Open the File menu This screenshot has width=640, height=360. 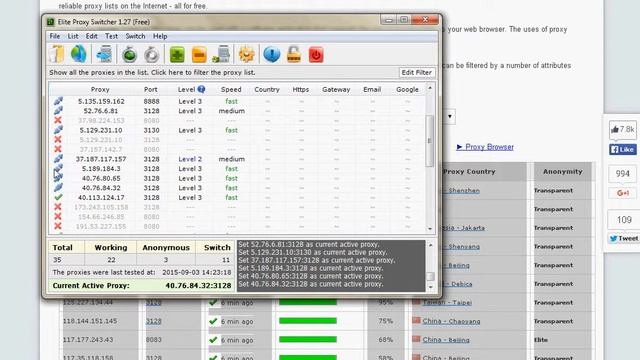(55, 36)
